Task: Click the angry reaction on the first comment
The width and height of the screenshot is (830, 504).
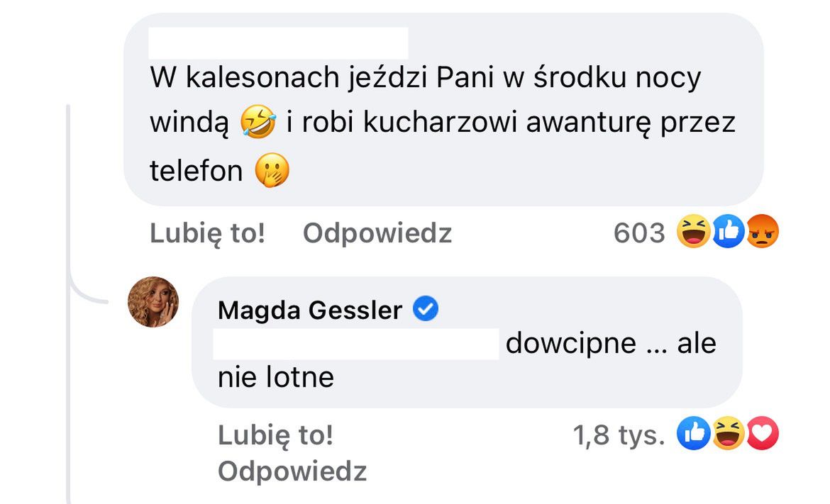Action: pyautogui.click(x=762, y=233)
